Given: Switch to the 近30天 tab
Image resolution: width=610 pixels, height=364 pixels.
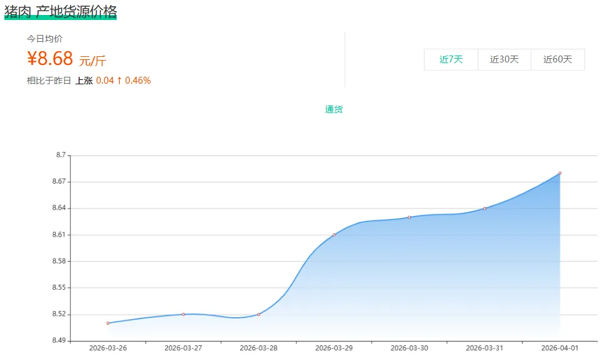Looking at the screenshot, I should (x=504, y=60).
